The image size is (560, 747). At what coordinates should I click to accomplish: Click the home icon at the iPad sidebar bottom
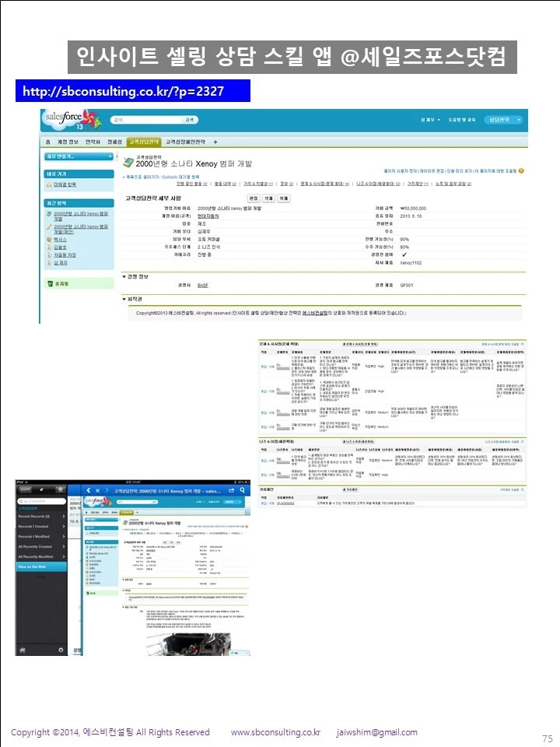(22, 650)
